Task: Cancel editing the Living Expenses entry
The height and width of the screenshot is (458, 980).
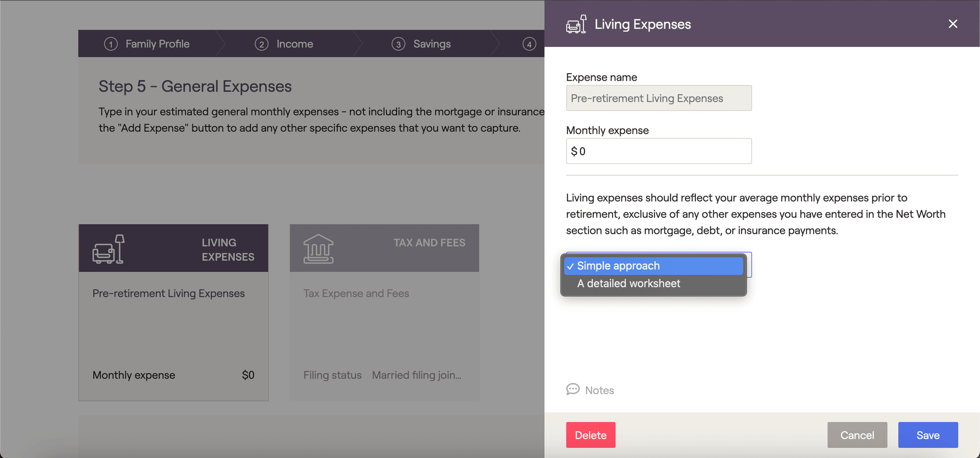Action: click(857, 435)
